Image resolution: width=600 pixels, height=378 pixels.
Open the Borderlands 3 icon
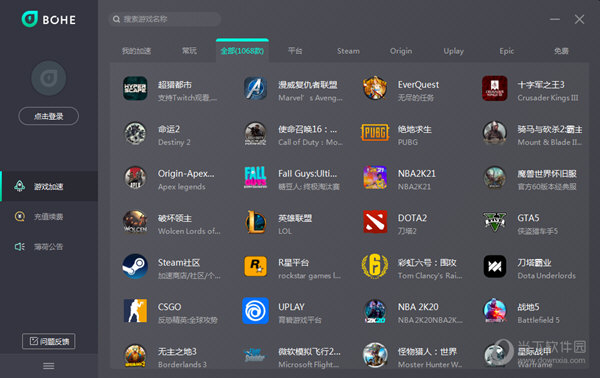click(135, 355)
